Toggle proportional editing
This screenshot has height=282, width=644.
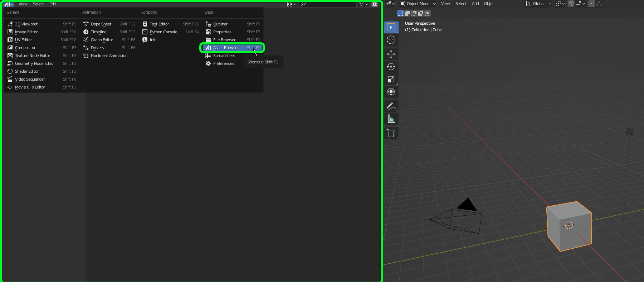(591, 4)
